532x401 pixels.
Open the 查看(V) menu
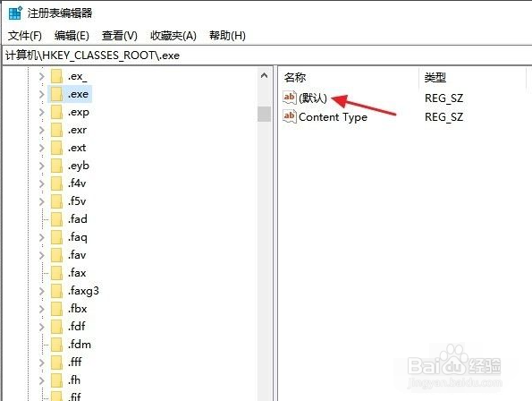(x=120, y=36)
